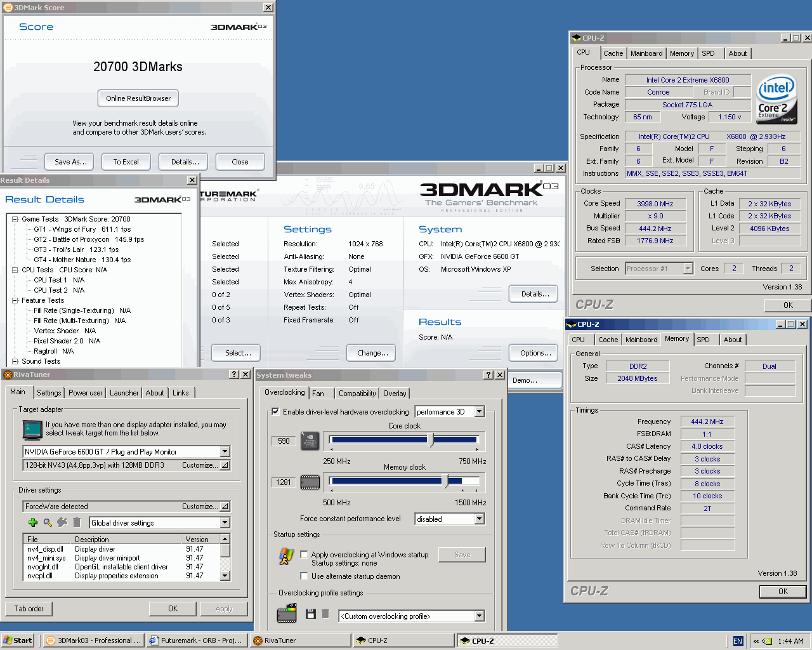The width and height of the screenshot is (812, 650).
Task: Collapse the CPU Tests tree node
Action: pos(15,270)
